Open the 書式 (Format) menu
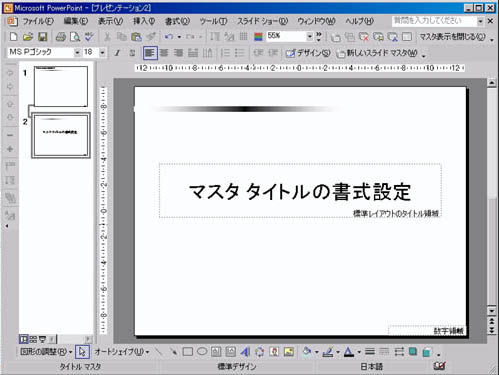Viewport: 499px width, 375px height. pos(177,21)
